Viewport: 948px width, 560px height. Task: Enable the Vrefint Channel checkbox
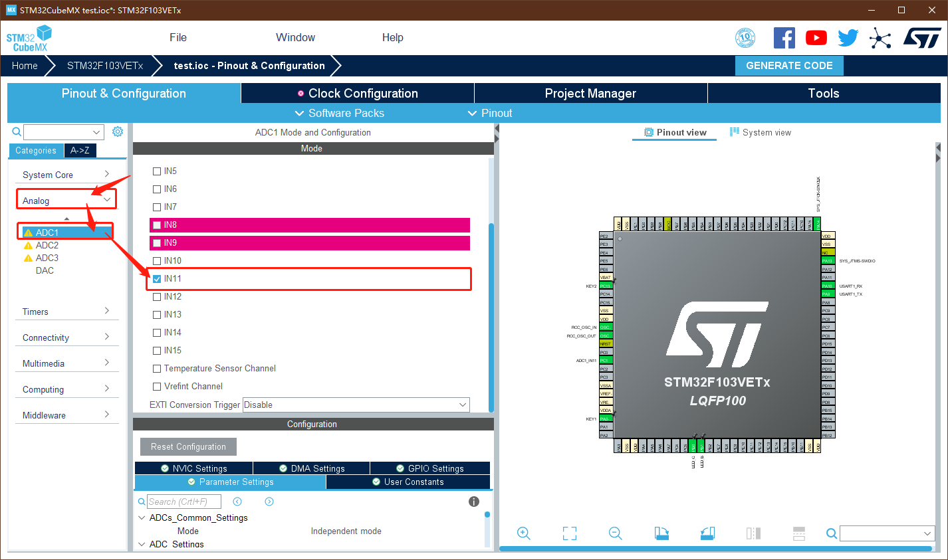point(157,387)
